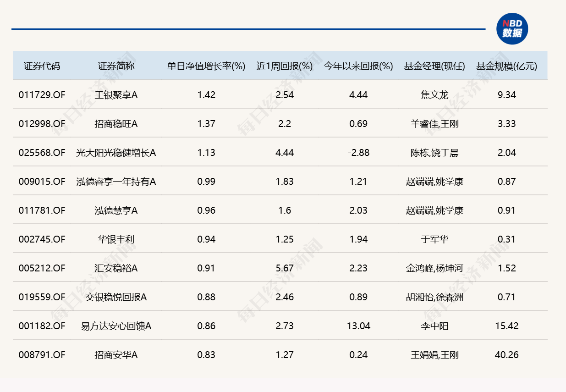Select fund manager 焦文龙
Viewport: 566px width, 392px height.
coord(434,95)
